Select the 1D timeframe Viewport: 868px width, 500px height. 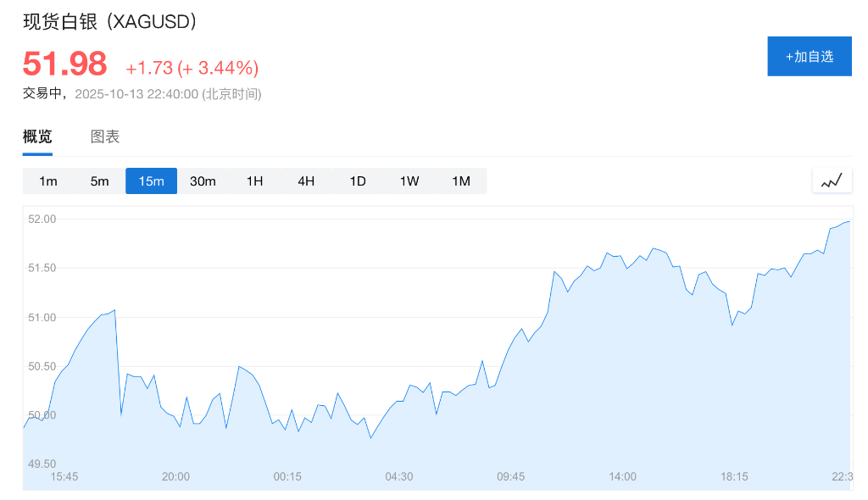click(358, 181)
